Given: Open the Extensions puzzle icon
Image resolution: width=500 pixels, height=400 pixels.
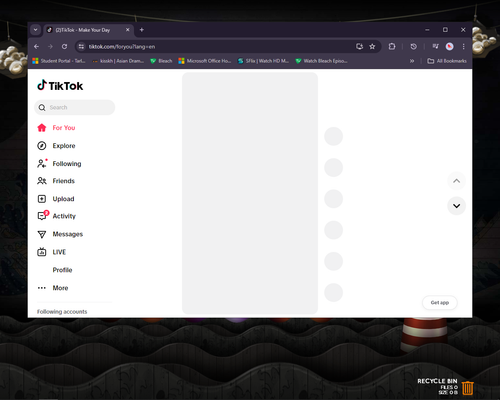Looking at the screenshot, I should pos(392,47).
